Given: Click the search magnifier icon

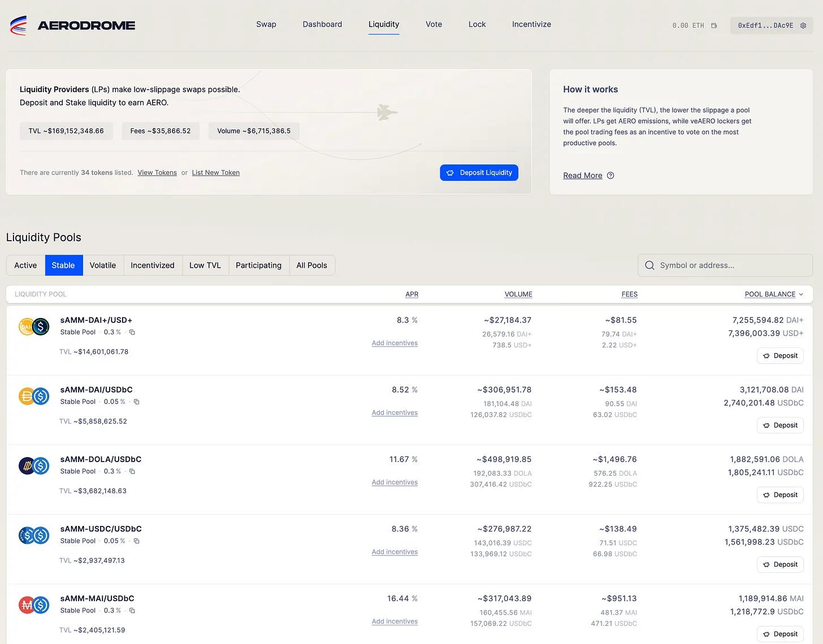Looking at the screenshot, I should tap(649, 266).
